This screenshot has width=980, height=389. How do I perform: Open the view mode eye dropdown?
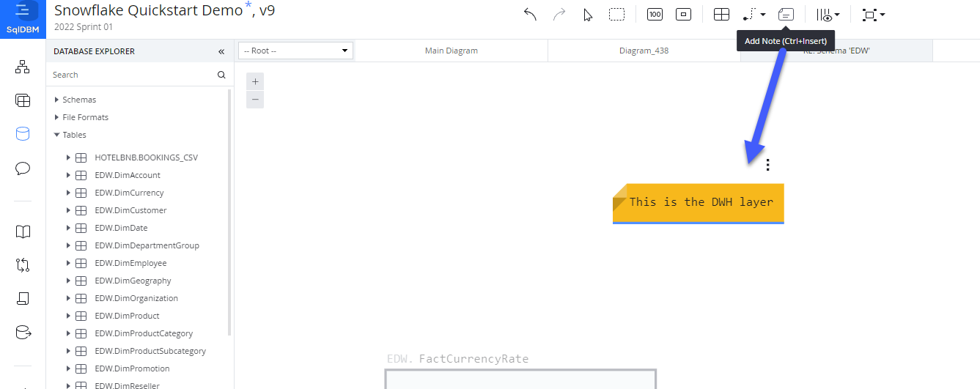(828, 15)
